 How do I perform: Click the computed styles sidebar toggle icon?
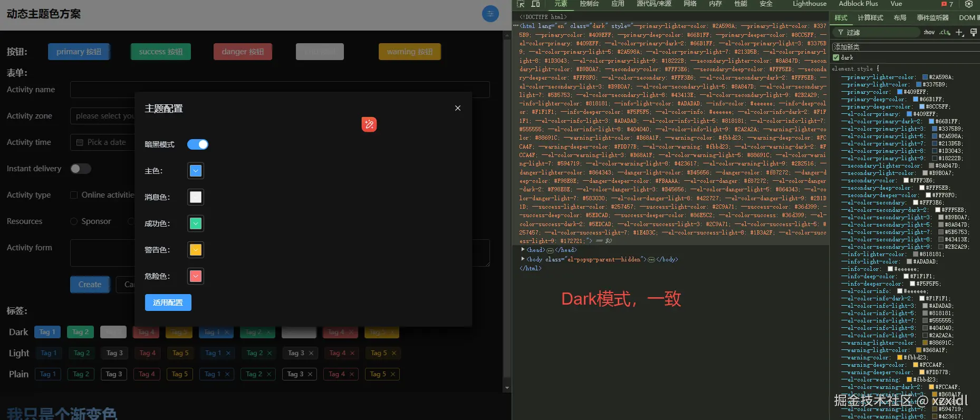pos(974,32)
